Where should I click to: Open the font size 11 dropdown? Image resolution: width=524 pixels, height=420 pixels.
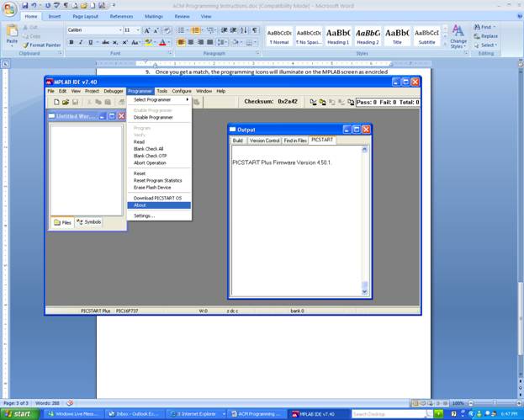click(x=138, y=30)
